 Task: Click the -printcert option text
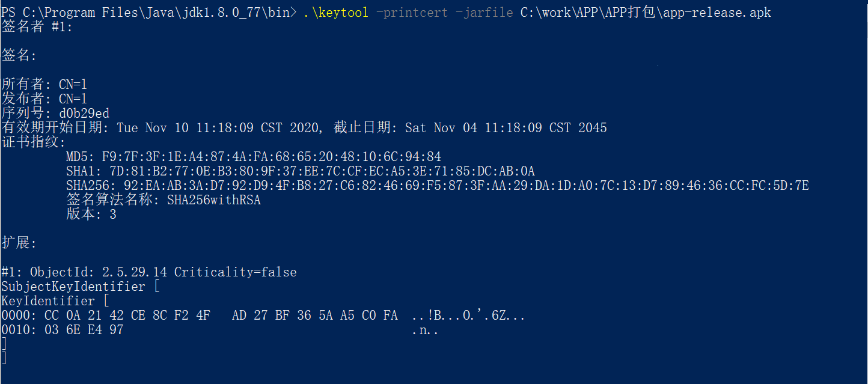pyautogui.click(x=411, y=12)
